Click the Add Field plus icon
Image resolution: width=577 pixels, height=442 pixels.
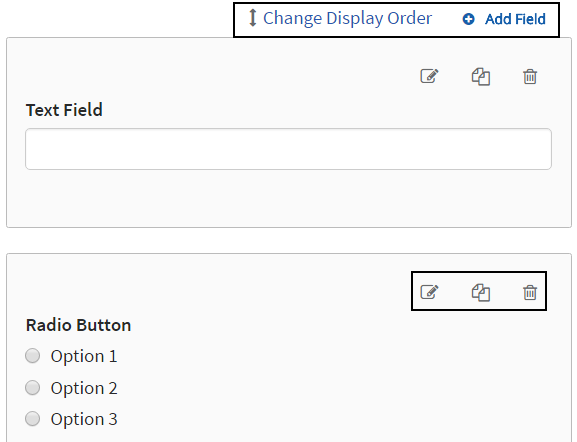click(x=468, y=19)
